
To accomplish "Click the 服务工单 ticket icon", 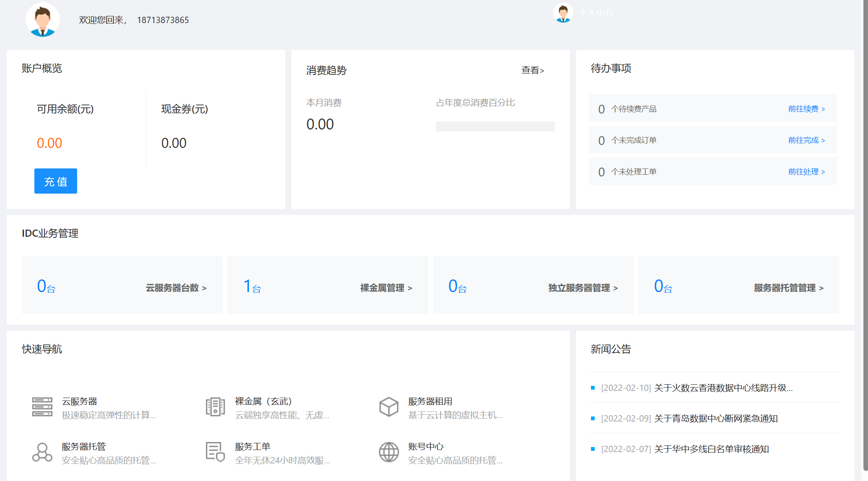I will (x=215, y=452).
